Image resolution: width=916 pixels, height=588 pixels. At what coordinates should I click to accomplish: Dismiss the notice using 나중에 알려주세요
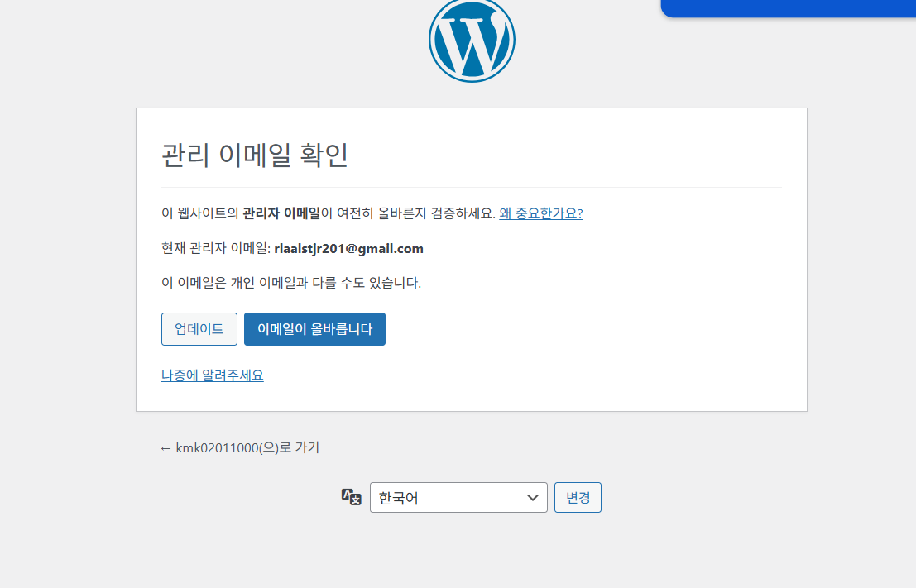[x=213, y=375]
